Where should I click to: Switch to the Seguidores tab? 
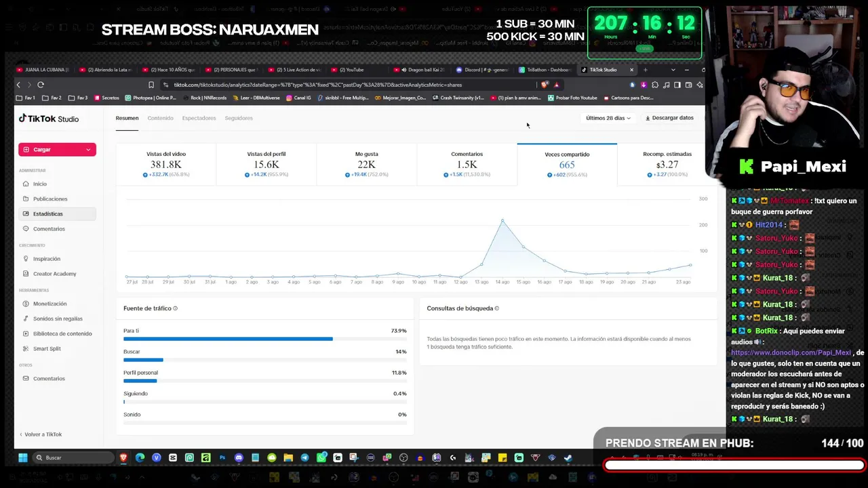pyautogui.click(x=239, y=118)
